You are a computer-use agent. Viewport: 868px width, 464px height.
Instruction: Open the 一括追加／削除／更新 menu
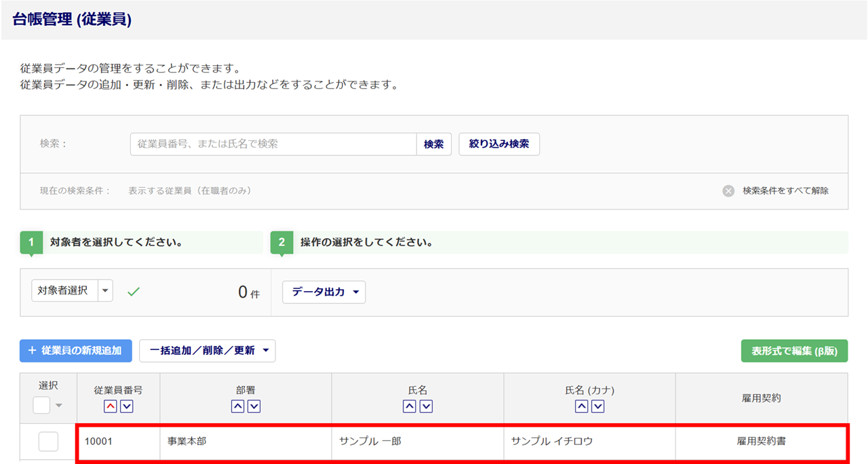point(207,351)
